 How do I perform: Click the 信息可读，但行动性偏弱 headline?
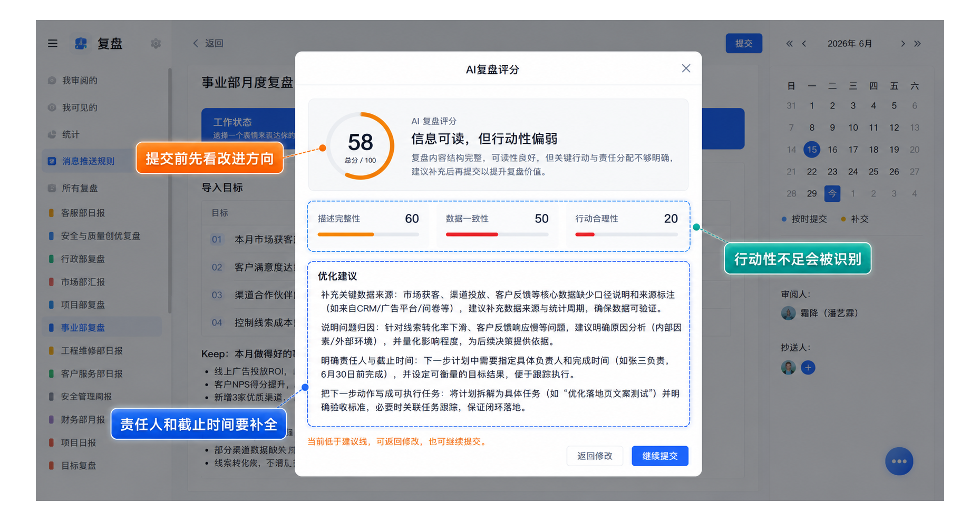[484, 139]
